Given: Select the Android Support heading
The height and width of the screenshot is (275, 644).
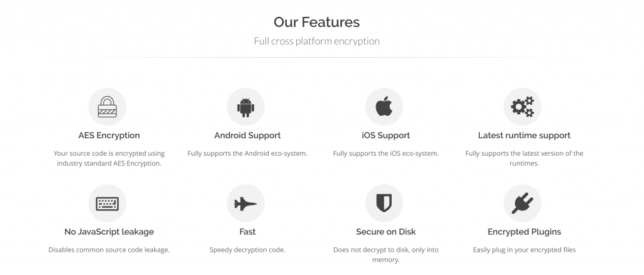Looking at the screenshot, I should pyautogui.click(x=248, y=135).
